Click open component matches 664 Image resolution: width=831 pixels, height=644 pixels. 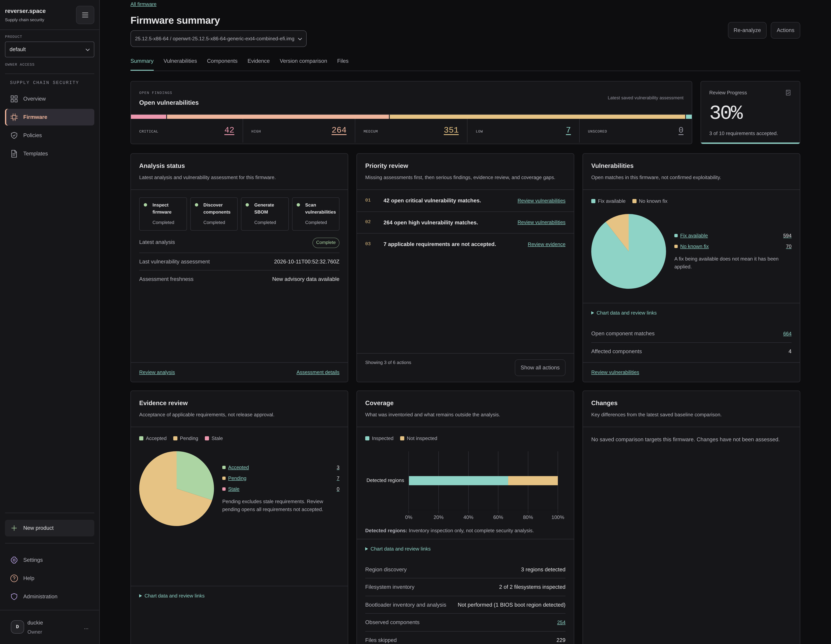click(x=787, y=334)
